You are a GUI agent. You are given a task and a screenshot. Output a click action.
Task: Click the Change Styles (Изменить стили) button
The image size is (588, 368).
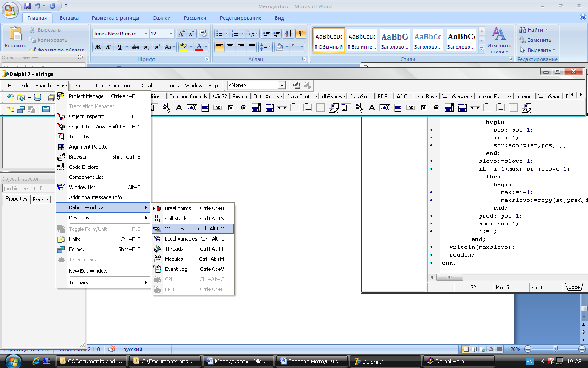point(499,40)
